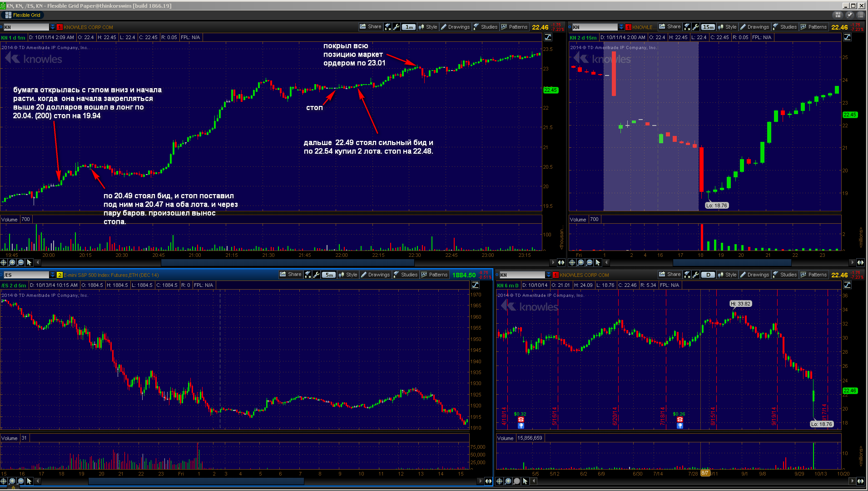The height and width of the screenshot is (491, 868).
Task: Click Share button on the KN 15m chart
Action: (x=670, y=27)
